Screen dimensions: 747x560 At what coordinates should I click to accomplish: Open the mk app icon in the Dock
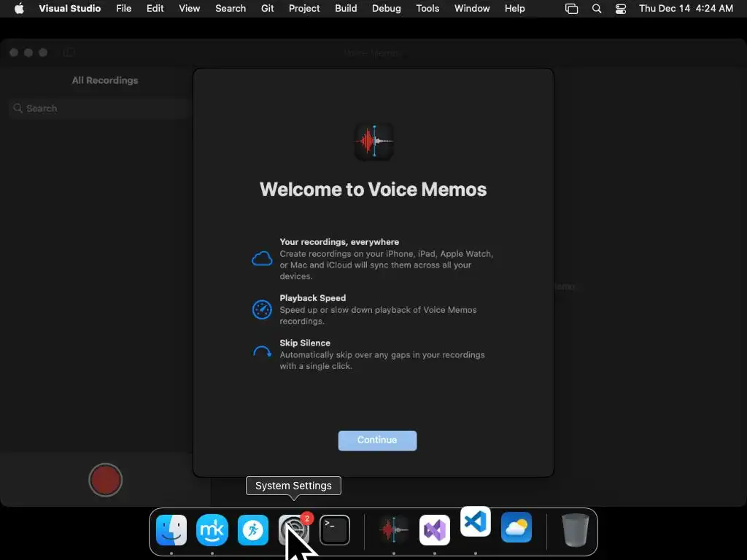click(212, 530)
